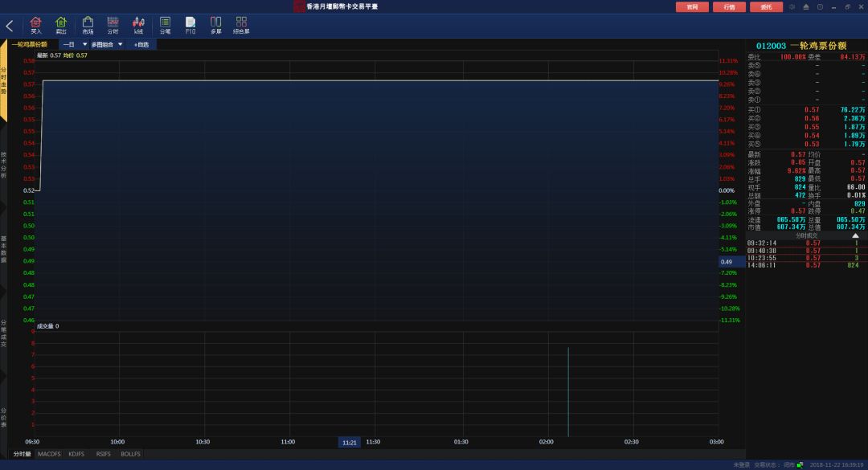This screenshot has height=470, width=868.
Task: Select the 技术分析 side tab
Action: [3, 165]
